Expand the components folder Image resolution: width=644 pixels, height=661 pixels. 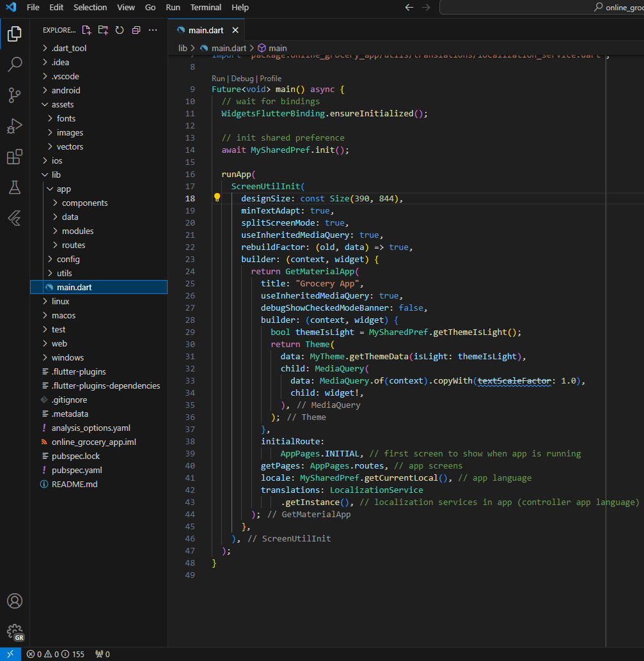pos(84,203)
